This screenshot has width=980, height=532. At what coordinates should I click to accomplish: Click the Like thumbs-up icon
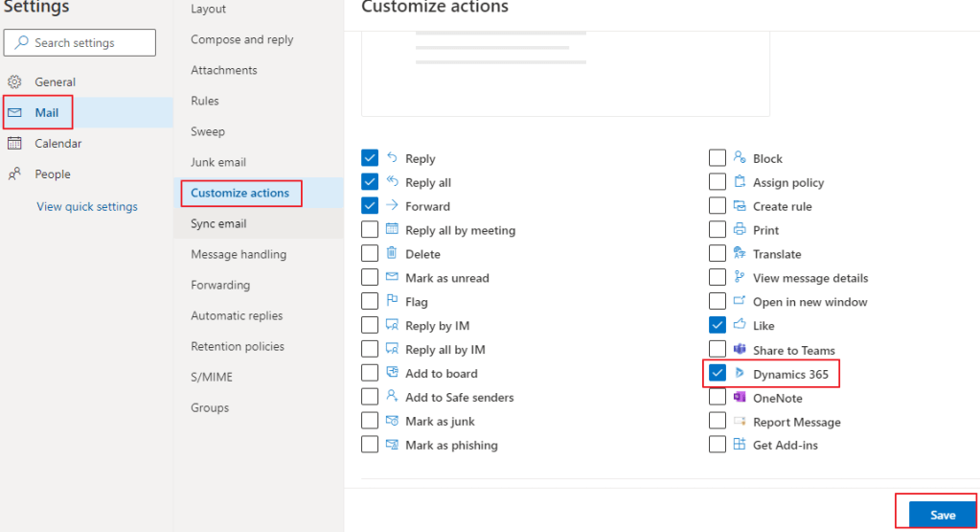click(739, 326)
